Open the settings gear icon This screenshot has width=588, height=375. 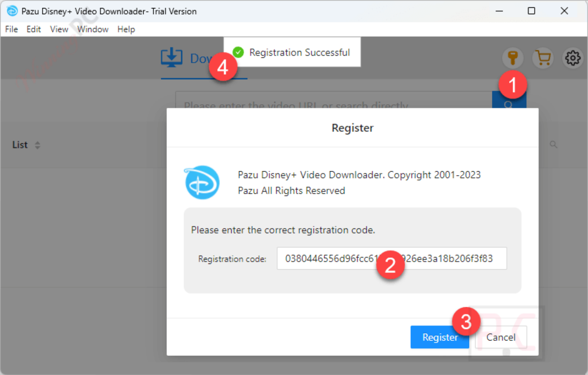coord(573,58)
